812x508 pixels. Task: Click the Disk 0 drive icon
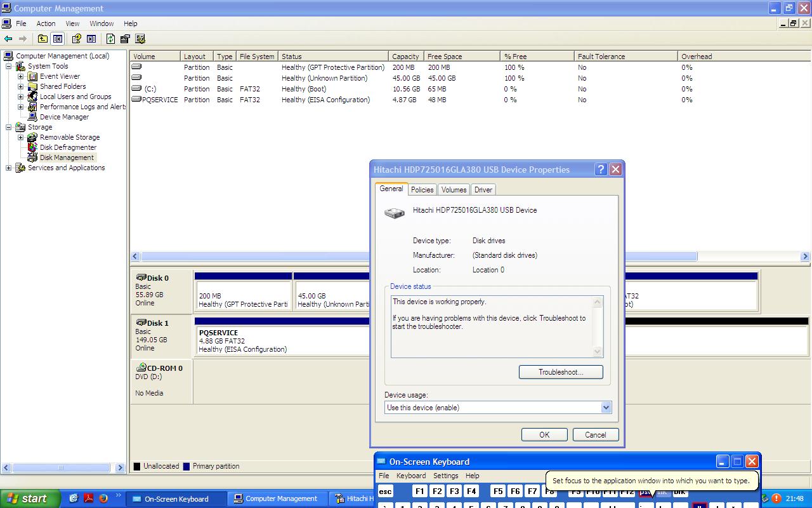pyautogui.click(x=141, y=277)
